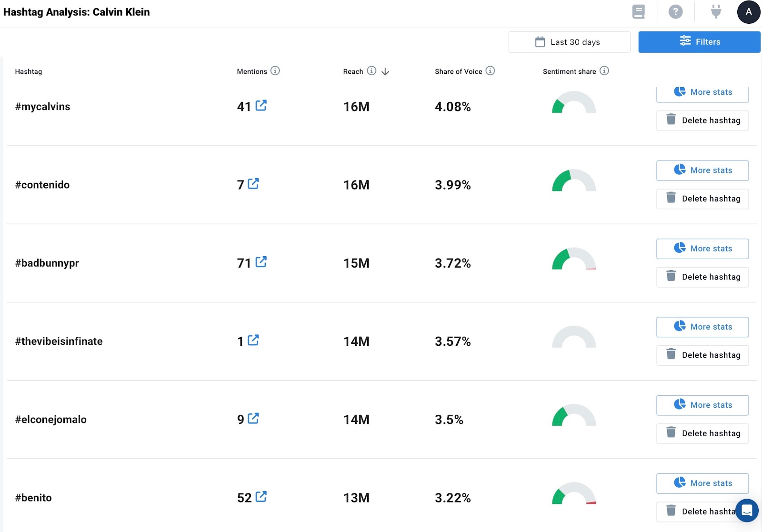
Task: Click the 15M reach value
Action: 356,263
